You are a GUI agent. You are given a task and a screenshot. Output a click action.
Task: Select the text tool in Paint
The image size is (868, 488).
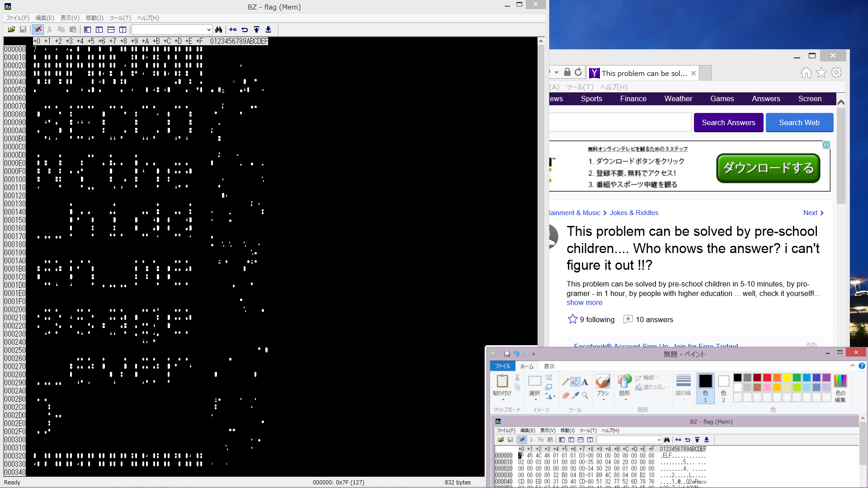click(585, 382)
